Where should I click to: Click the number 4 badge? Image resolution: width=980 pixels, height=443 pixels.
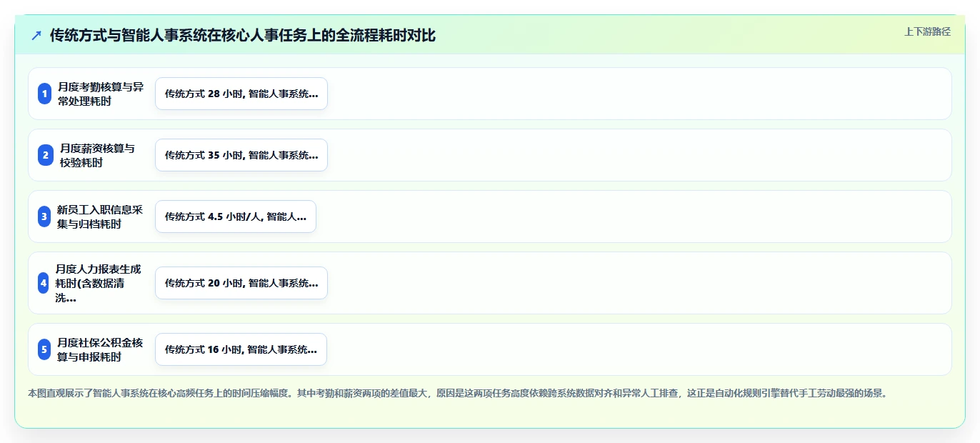click(x=44, y=283)
